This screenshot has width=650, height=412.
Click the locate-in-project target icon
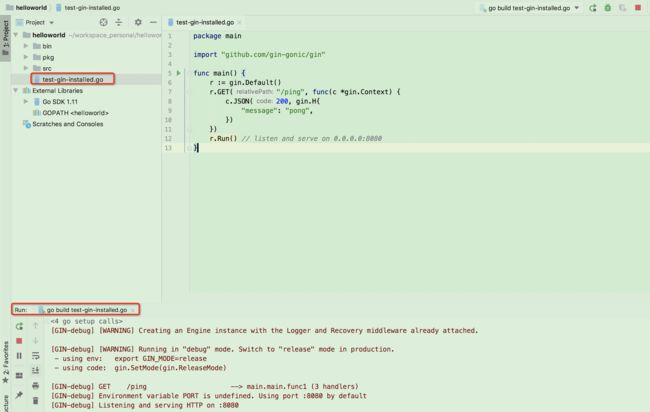click(x=104, y=22)
